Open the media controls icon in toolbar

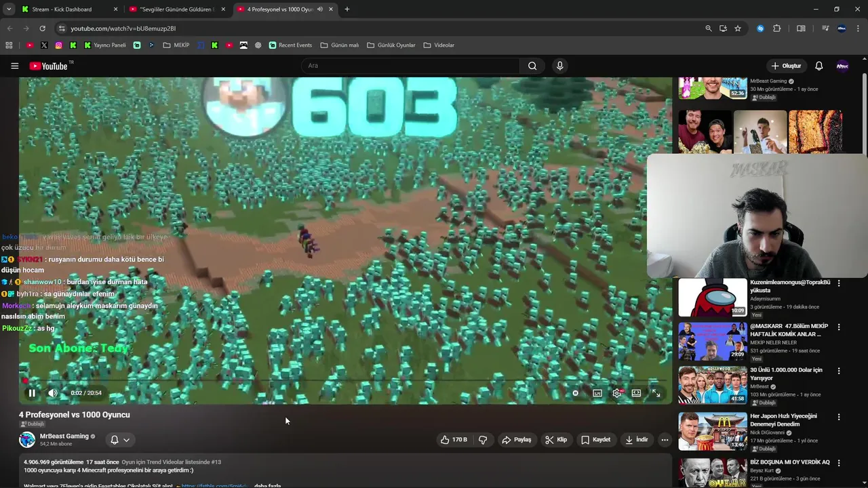(x=825, y=28)
